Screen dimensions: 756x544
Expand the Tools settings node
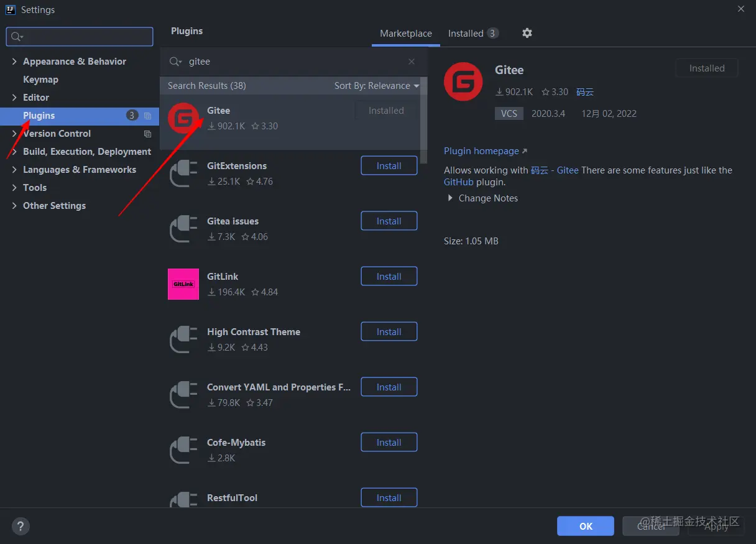[x=14, y=188]
